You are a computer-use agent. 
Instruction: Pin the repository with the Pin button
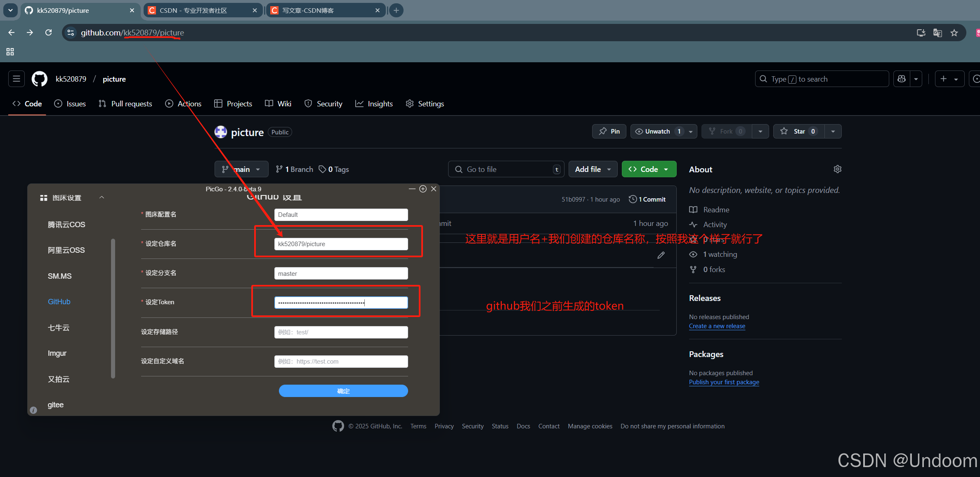point(609,132)
